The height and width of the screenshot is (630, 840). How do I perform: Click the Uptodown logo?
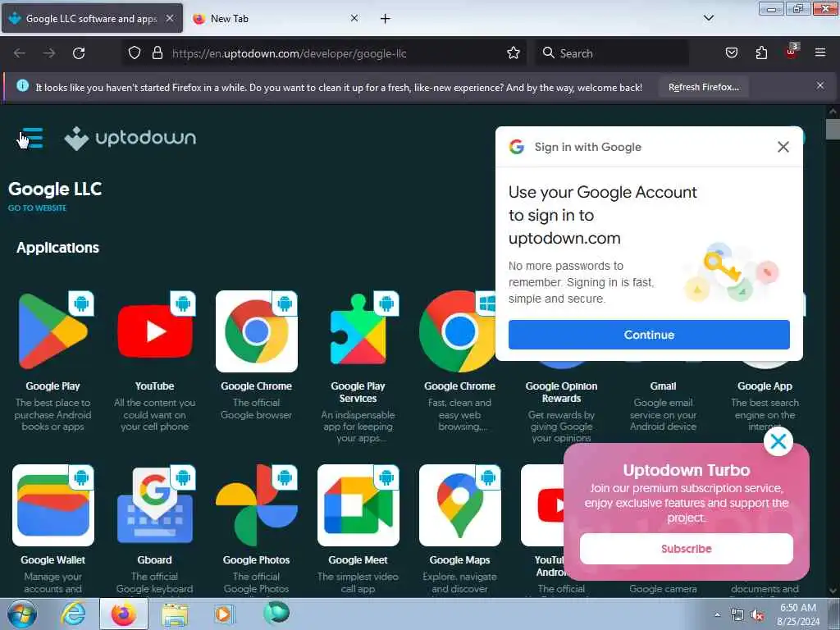[x=130, y=138]
